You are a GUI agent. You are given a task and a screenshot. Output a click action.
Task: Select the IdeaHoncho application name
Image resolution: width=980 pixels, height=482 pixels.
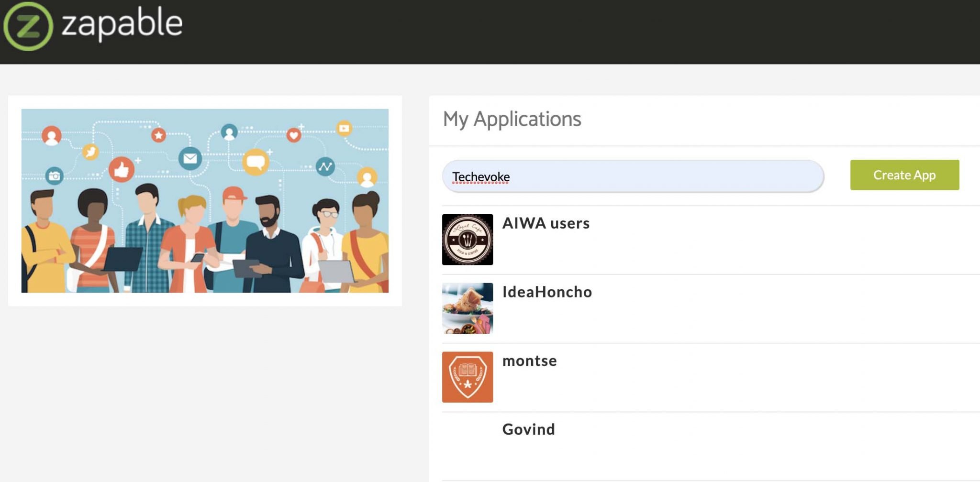[x=547, y=292]
